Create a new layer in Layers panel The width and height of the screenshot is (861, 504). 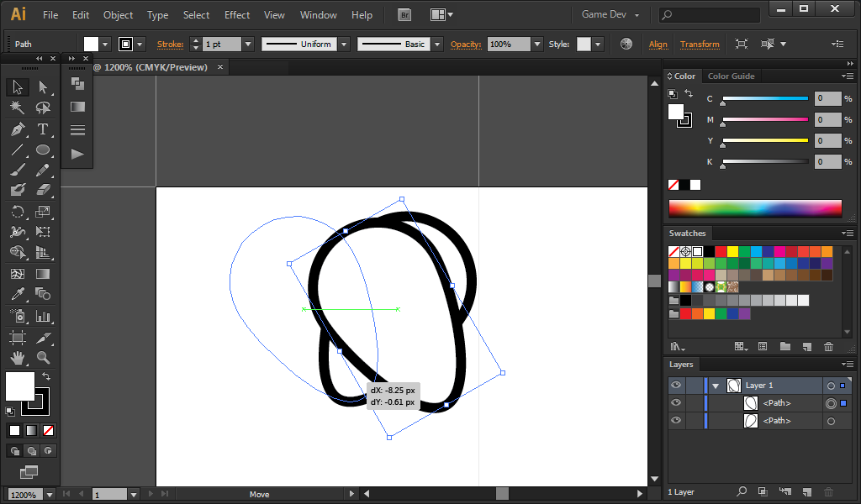[x=806, y=491]
